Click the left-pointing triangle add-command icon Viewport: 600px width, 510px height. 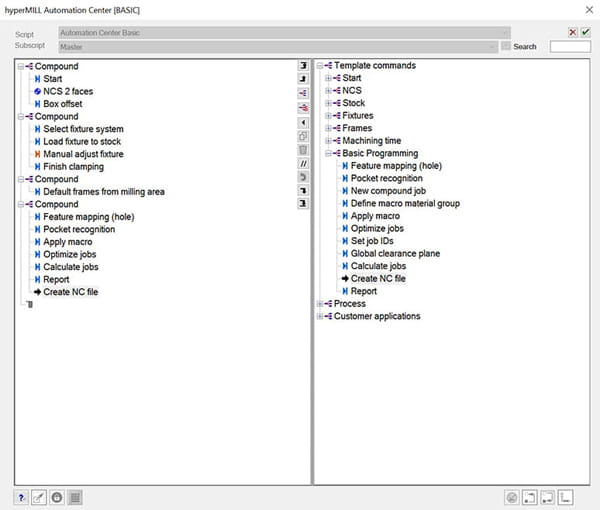point(303,122)
